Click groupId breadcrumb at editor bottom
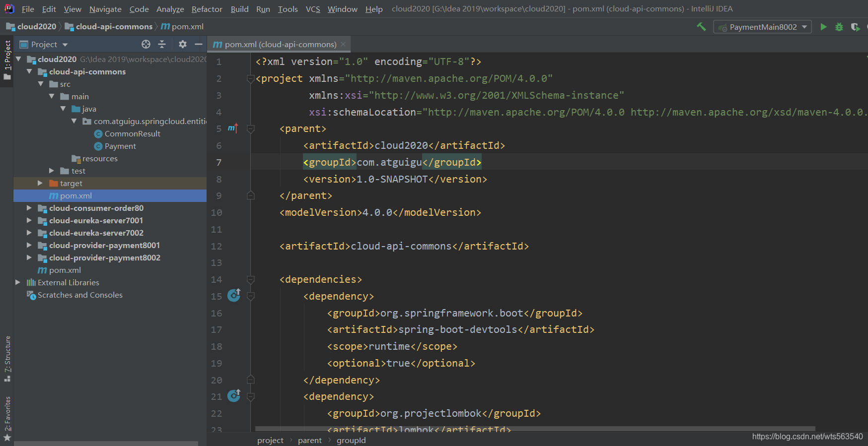Viewport: 868px width, 446px height. [x=351, y=440]
